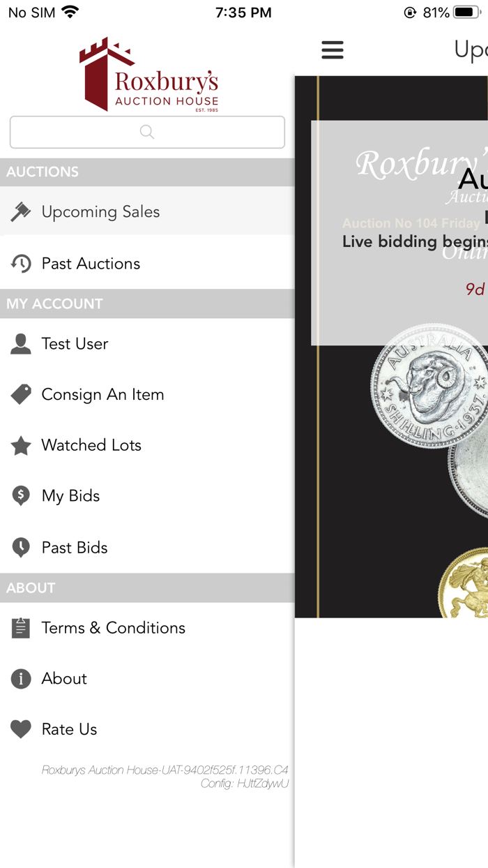Screen dimensions: 488x868
Task: Select the Upcoming Sales menu entry
Action: pyautogui.click(x=101, y=211)
